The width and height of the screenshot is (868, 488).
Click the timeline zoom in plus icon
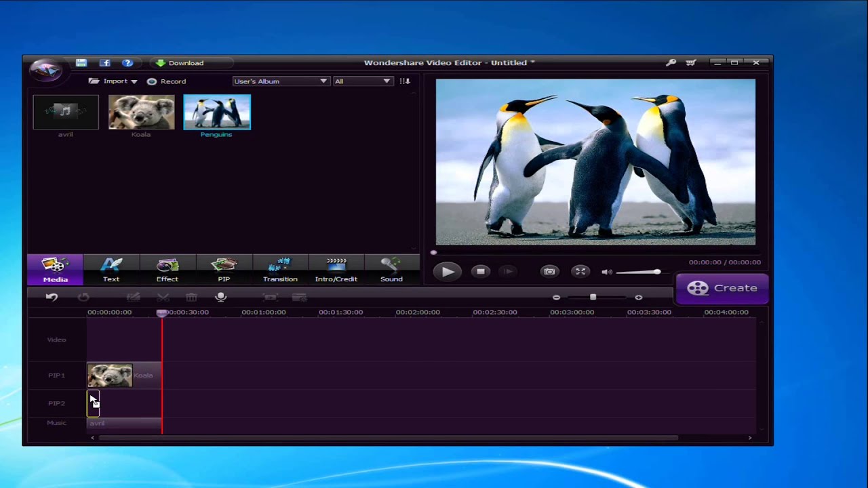(x=638, y=298)
